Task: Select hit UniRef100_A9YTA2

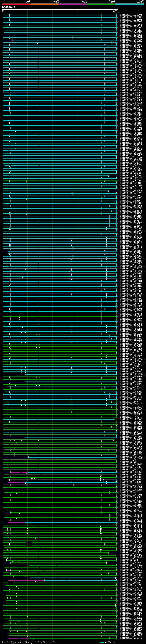Action: tap(131, 50)
